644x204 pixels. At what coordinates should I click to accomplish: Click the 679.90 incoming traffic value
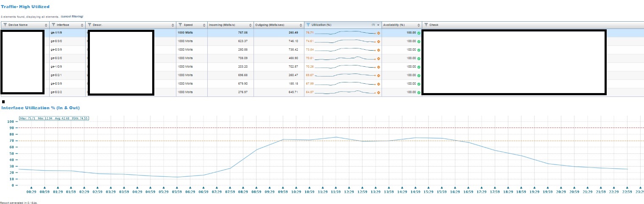(243, 84)
